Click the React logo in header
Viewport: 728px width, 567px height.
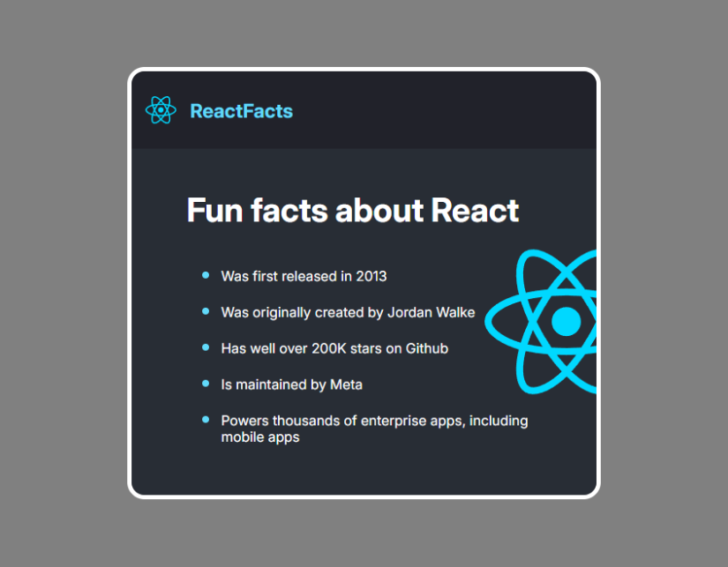click(x=161, y=110)
